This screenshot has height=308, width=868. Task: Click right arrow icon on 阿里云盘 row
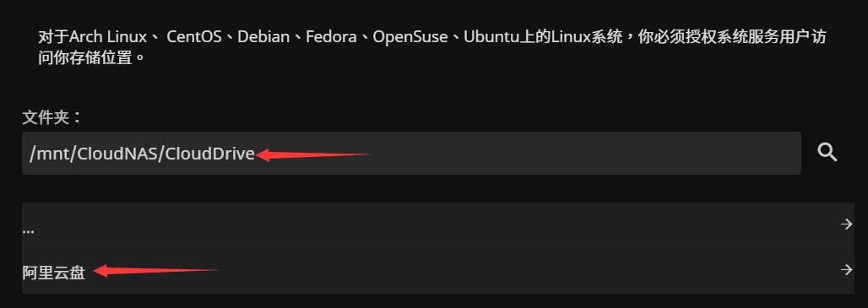pos(846,269)
